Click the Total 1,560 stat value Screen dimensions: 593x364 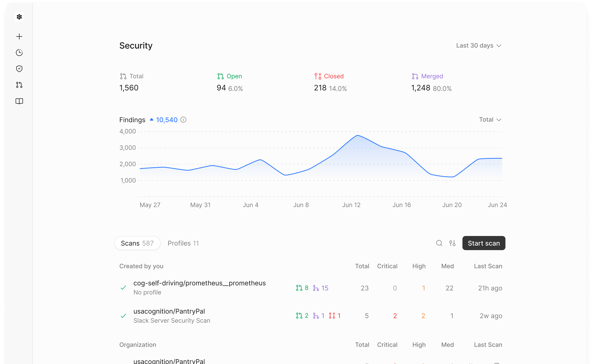129,88
